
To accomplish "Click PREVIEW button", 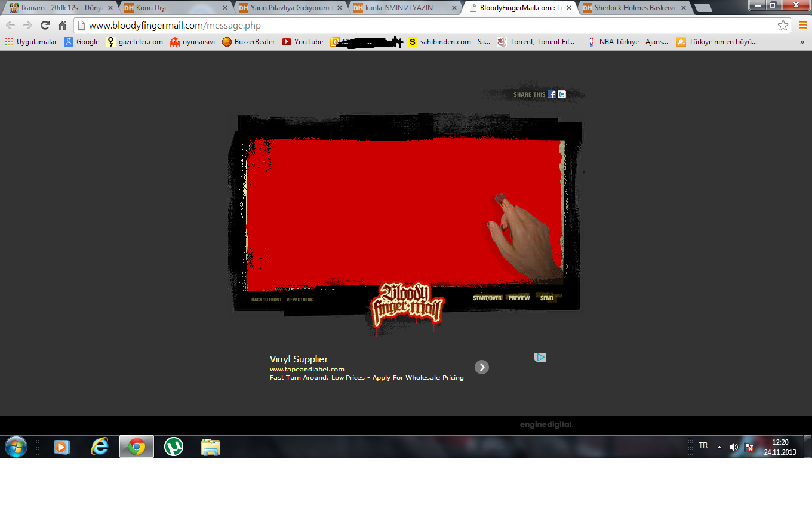I will [x=519, y=298].
